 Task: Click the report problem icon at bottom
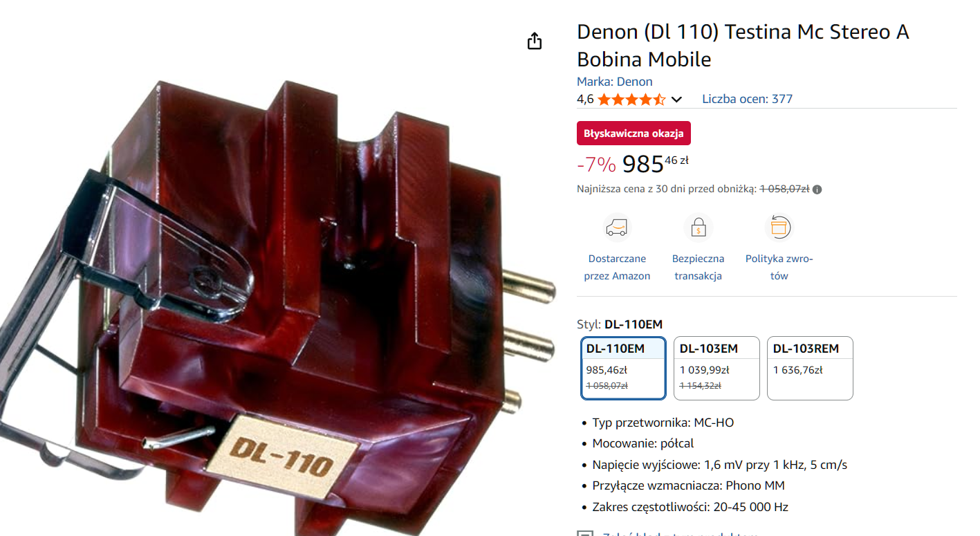pyautogui.click(x=584, y=533)
